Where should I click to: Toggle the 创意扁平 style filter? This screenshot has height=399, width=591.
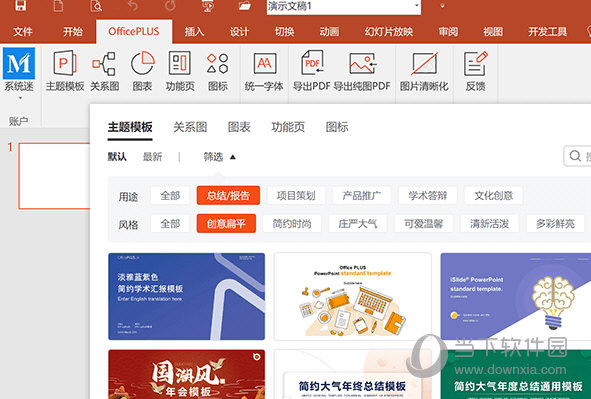[x=226, y=224]
